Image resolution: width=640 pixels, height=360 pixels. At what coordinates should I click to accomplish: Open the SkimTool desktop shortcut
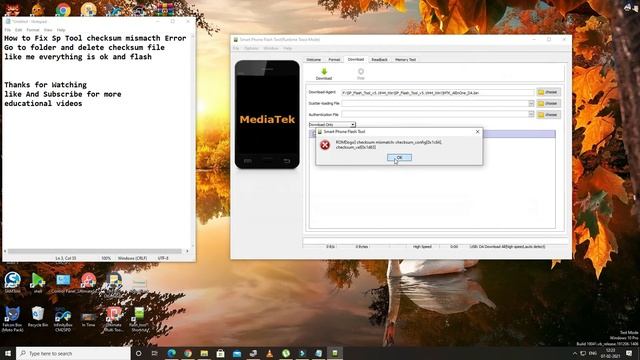(x=12, y=282)
